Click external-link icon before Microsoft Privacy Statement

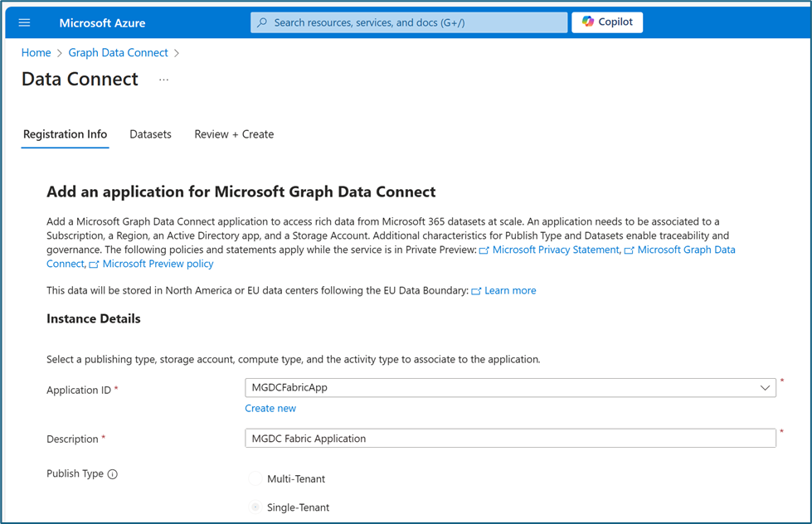[484, 250]
